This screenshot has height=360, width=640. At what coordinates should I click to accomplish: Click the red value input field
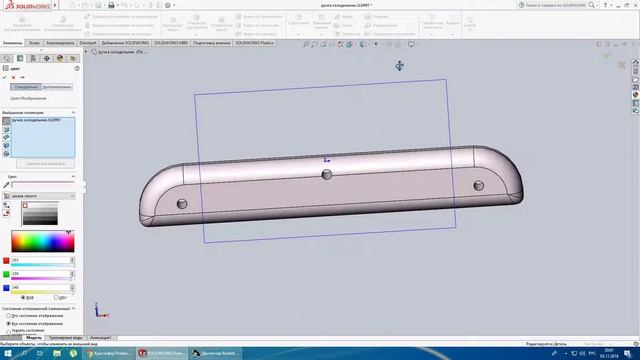(x=40, y=260)
